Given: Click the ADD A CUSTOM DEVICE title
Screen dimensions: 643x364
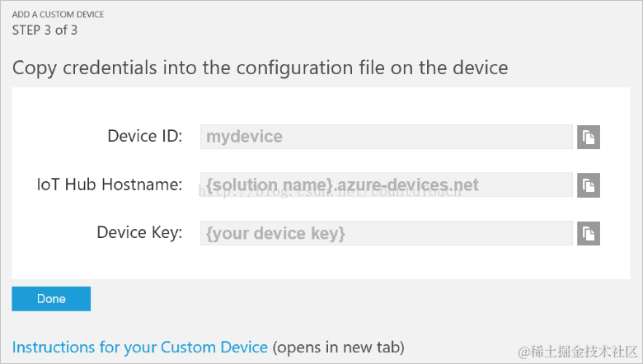Looking at the screenshot, I should [58, 15].
